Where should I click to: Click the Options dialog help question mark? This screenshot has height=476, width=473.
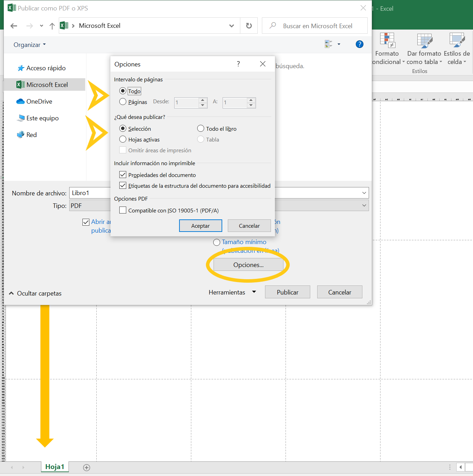coord(238,64)
